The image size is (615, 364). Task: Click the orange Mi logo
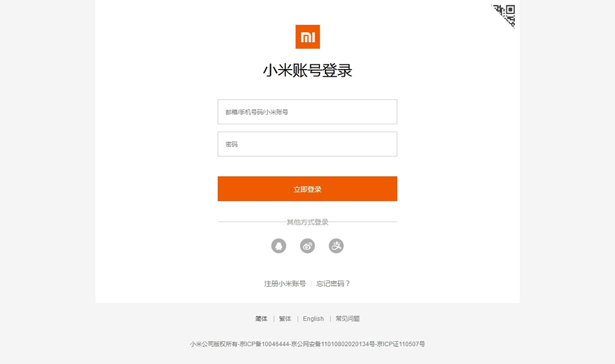click(307, 37)
